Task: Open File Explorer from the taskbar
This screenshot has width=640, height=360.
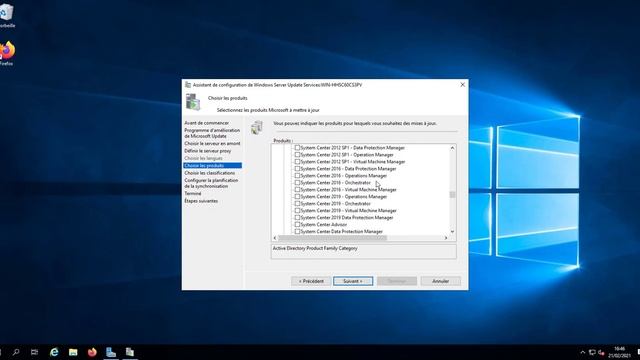Action: point(73,352)
